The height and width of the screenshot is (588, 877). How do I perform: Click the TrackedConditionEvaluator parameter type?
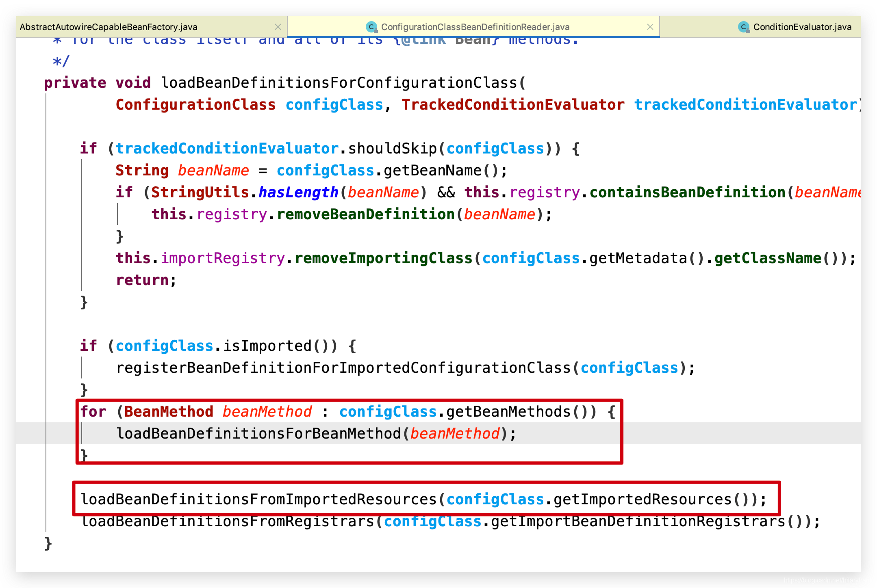pos(513,104)
